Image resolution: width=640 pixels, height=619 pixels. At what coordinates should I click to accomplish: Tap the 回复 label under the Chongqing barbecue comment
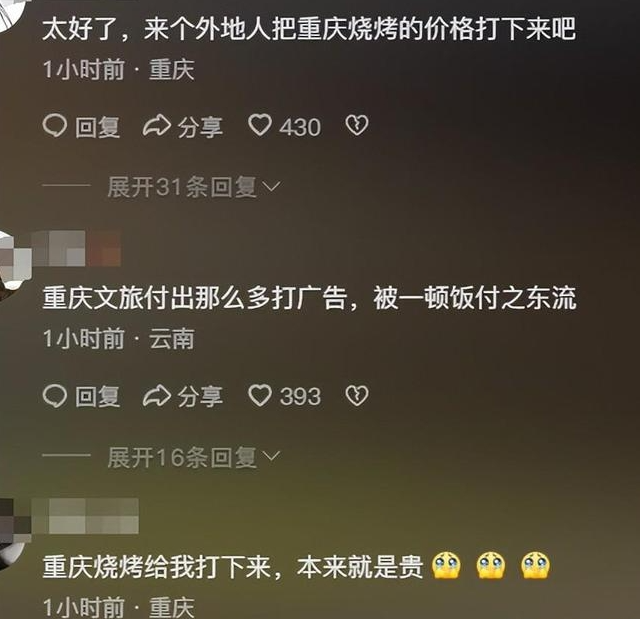[97, 126]
